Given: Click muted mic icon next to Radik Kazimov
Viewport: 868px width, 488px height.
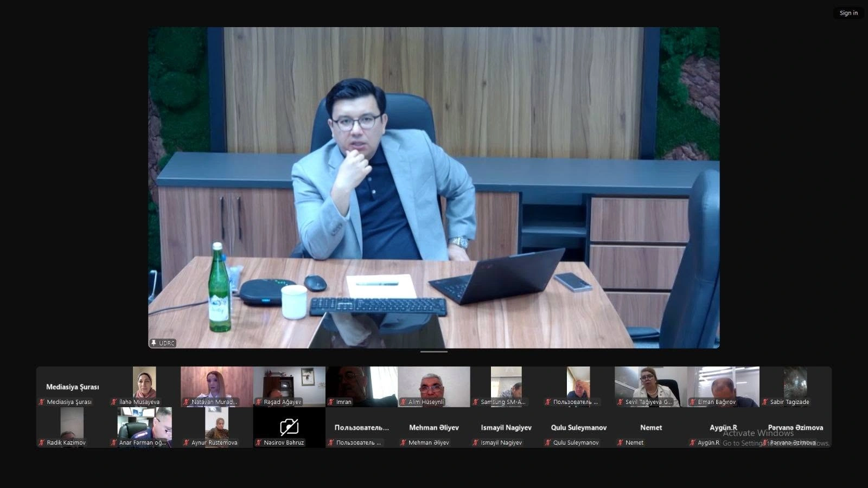Looking at the screenshot, I should pos(41,442).
